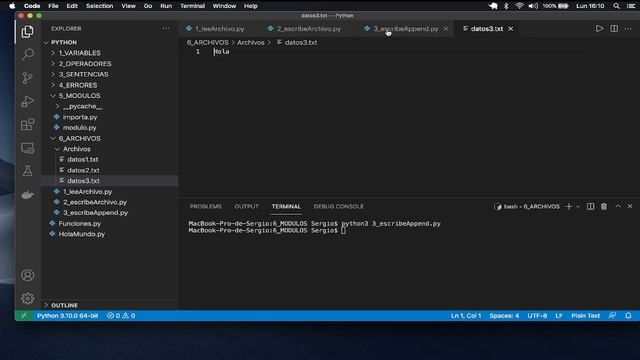
Task: Open the volume menu bar icon
Action: click(x=533, y=6)
